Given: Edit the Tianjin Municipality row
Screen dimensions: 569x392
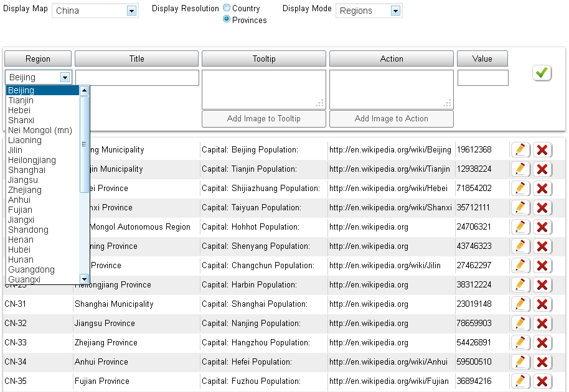Looking at the screenshot, I should click(x=520, y=169).
